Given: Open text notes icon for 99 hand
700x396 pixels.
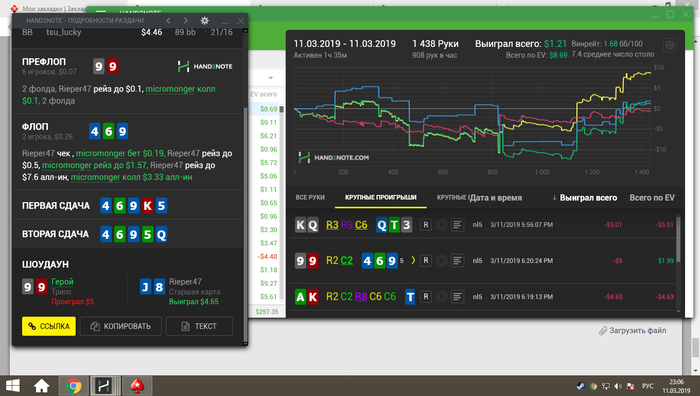Looking at the screenshot, I should (457, 260).
